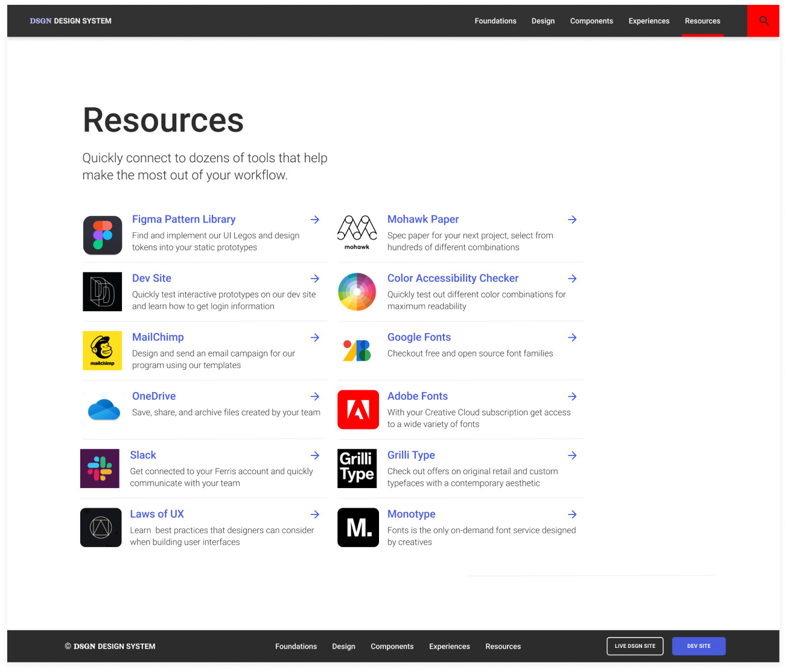This screenshot has width=787, height=672.
Task: Open Components in the footer navigation
Action: pos(392,646)
